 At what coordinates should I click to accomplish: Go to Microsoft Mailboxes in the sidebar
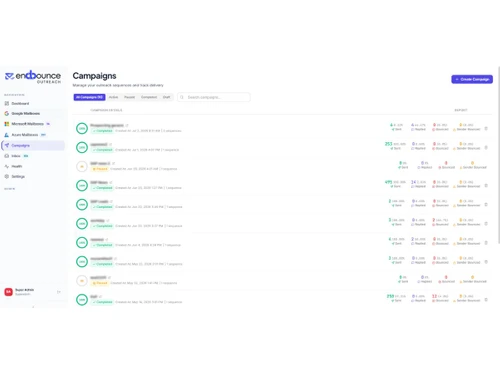point(27,124)
